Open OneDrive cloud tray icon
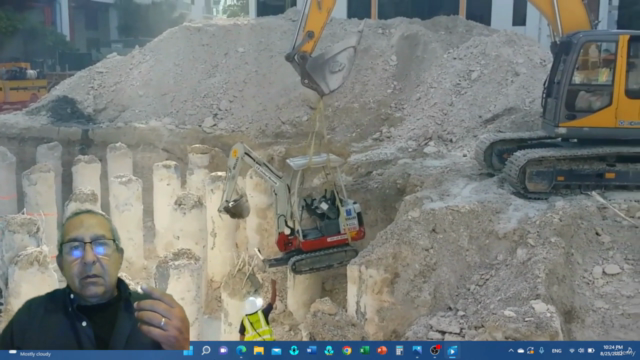 [521, 351]
